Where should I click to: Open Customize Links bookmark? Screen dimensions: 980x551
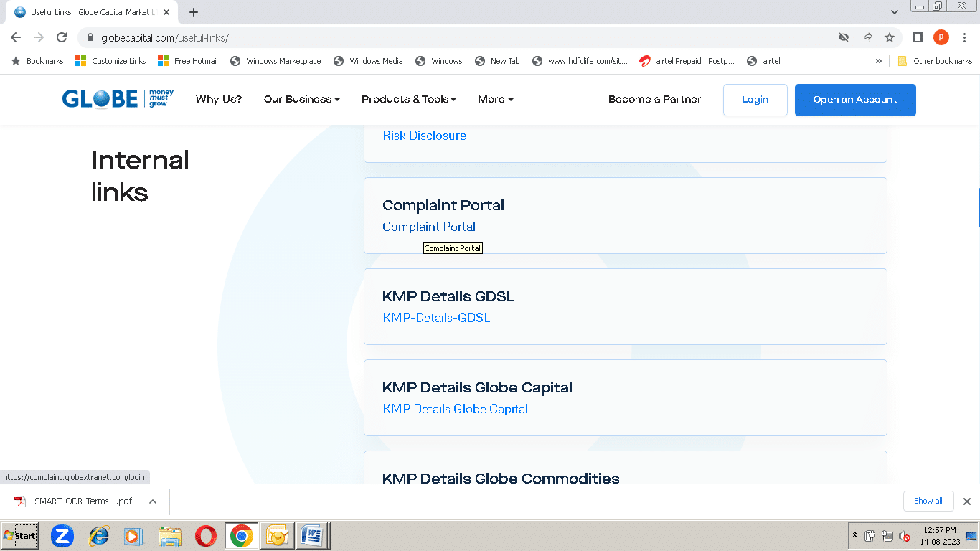[111, 61]
